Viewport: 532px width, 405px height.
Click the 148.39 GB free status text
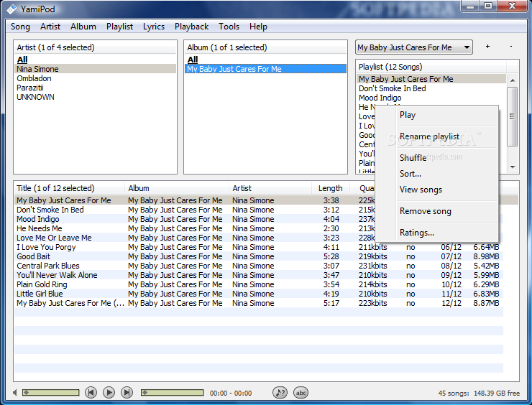(496, 393)
